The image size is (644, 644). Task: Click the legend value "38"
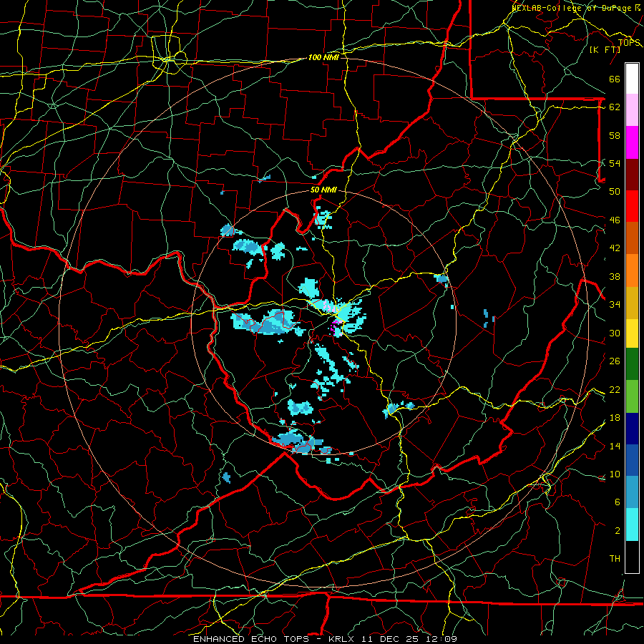[615, 276]
